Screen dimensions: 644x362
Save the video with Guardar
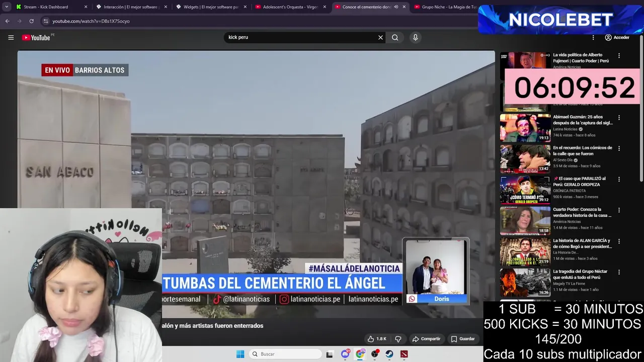463,339
